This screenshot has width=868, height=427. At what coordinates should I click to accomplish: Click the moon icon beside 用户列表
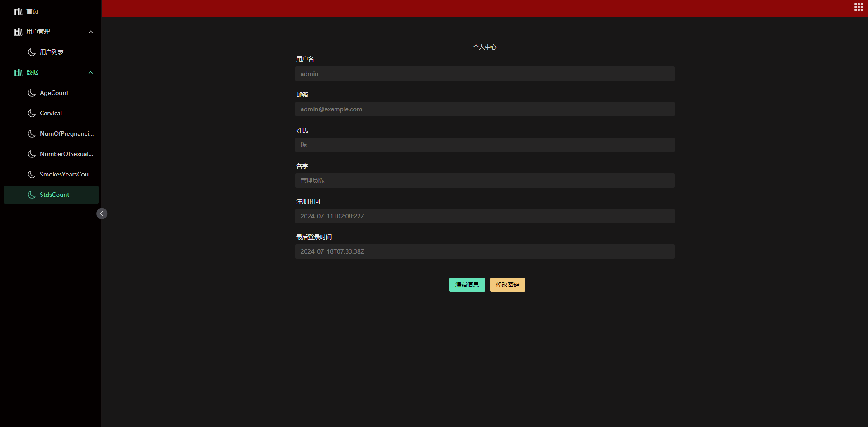[x=32, y=52]
